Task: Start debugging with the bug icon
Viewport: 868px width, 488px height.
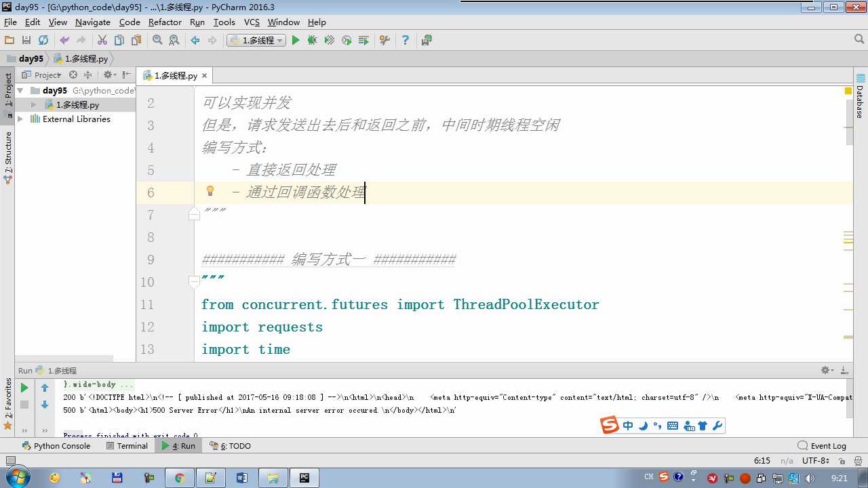Action: click(313, 41)
